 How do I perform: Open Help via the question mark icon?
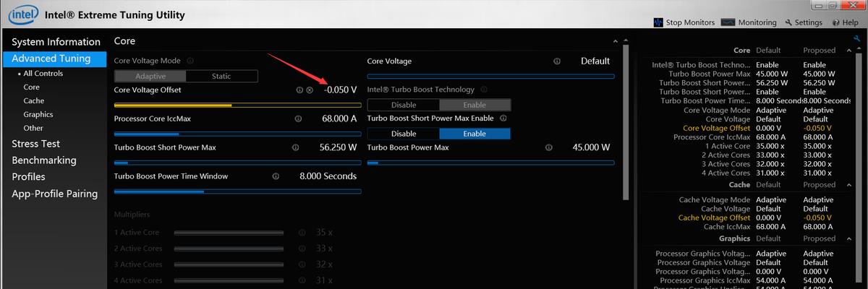pyautogui.click(x=835, y=22)
